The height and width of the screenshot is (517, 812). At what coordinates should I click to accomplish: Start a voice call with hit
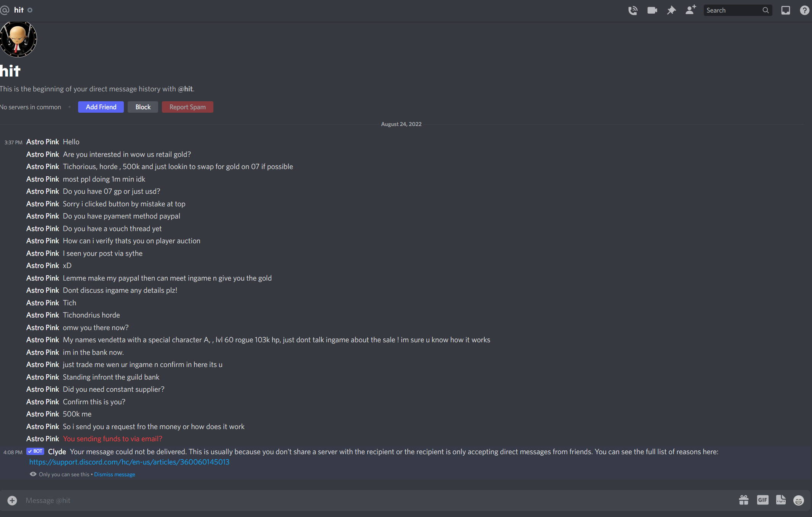tap(633, 10)
